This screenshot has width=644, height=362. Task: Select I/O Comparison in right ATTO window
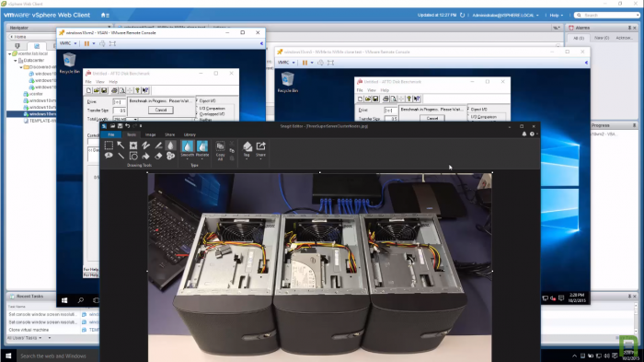point(482,117)
